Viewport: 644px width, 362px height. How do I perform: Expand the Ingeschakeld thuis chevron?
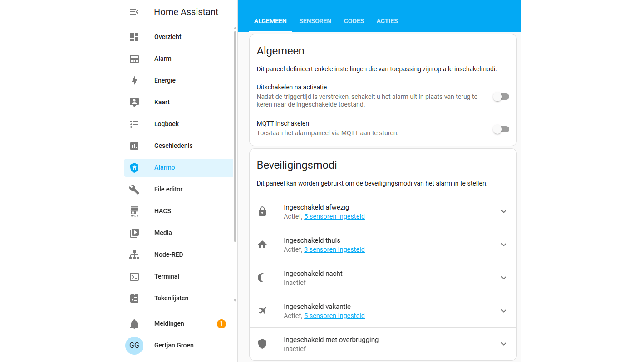(504, 245)
